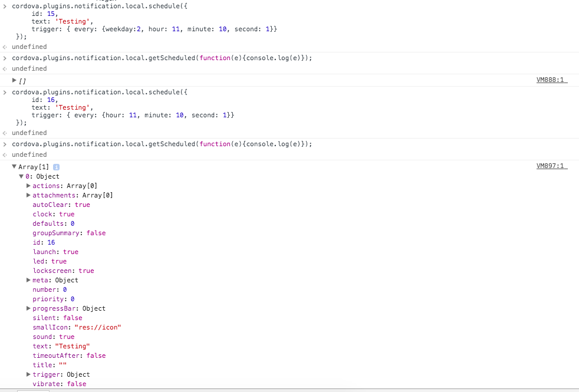Expand the trigger: Object property
The height and width of the screenshot is (392, 579).
pyautogui.click(x=28, y=374)
